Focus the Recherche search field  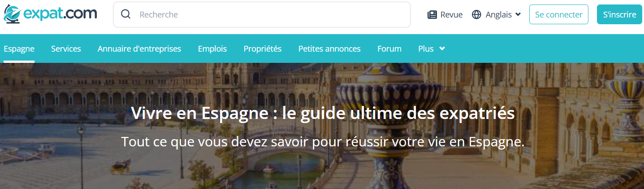click(x=262, y=14)
